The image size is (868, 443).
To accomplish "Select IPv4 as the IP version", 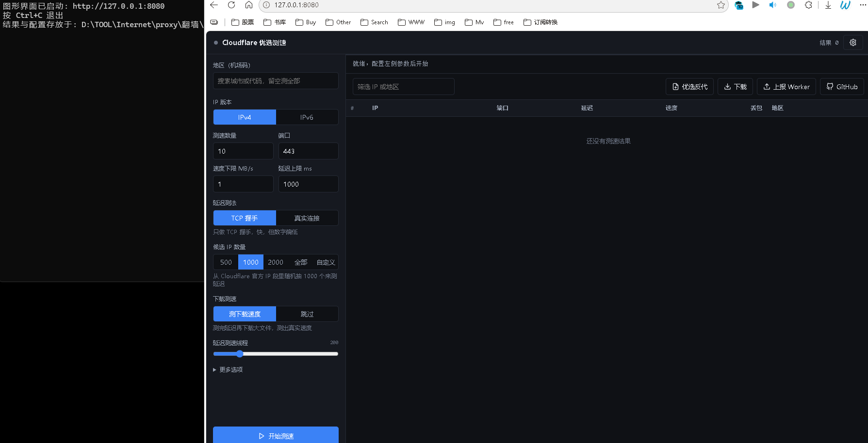I will (245, 117).
